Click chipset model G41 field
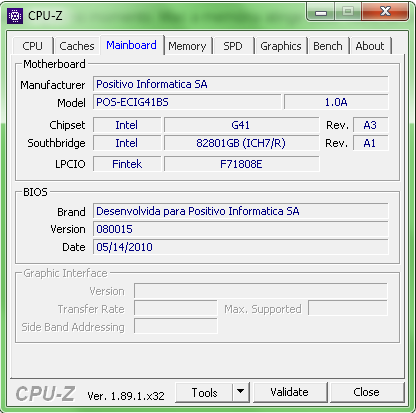416x413 pixels. [x=241, y=125]
